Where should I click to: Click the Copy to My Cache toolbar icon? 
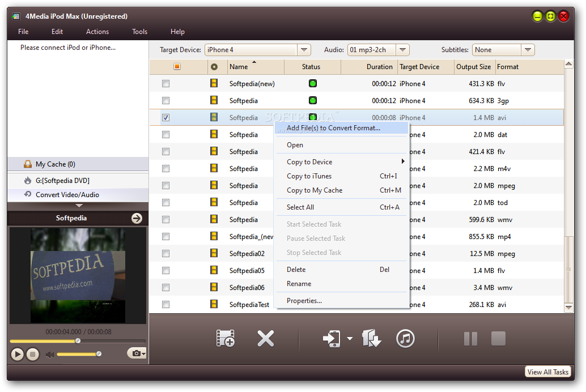point(371,338)
